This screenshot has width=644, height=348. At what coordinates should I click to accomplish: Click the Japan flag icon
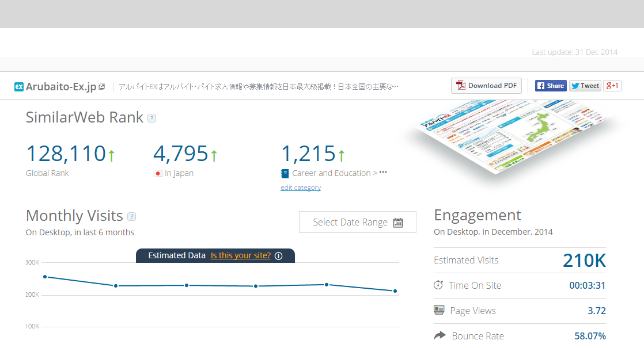pos(158,173)
